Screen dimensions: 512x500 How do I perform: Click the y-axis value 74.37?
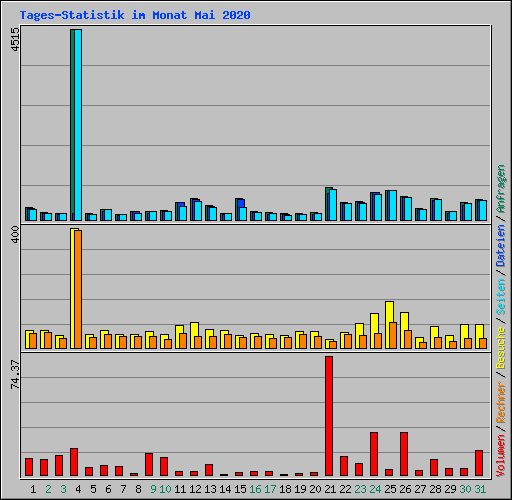coord(15,374)
